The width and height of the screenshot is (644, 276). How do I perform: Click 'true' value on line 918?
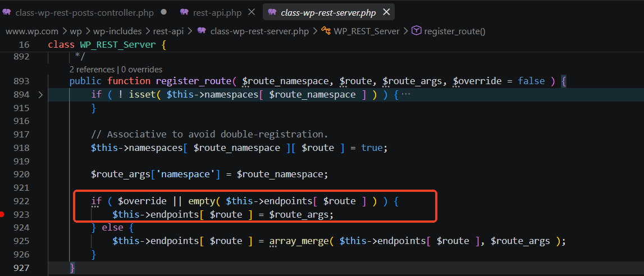[x=372, y=148]
